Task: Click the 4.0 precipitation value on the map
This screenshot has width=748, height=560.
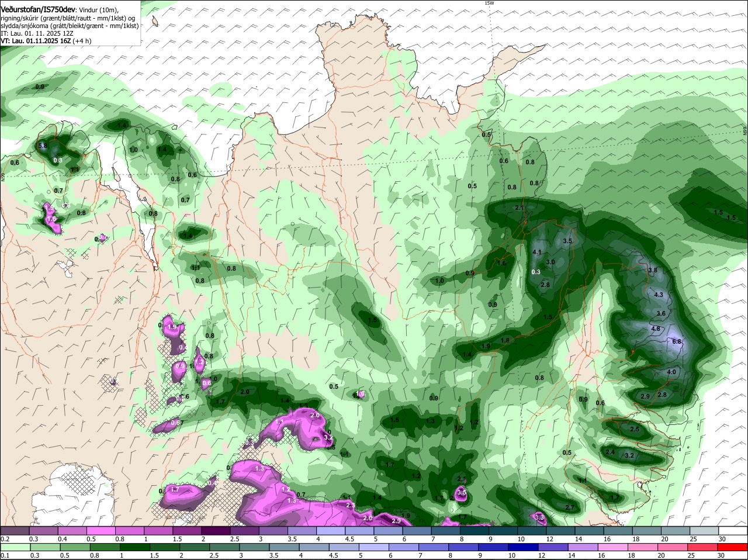Action: click(671, 372)
